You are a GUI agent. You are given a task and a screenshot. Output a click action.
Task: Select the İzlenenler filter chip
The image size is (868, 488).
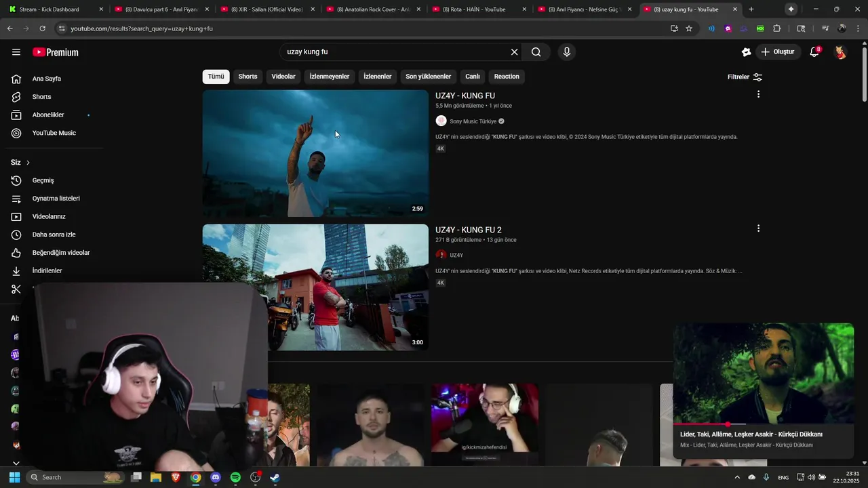coord(378,77)
